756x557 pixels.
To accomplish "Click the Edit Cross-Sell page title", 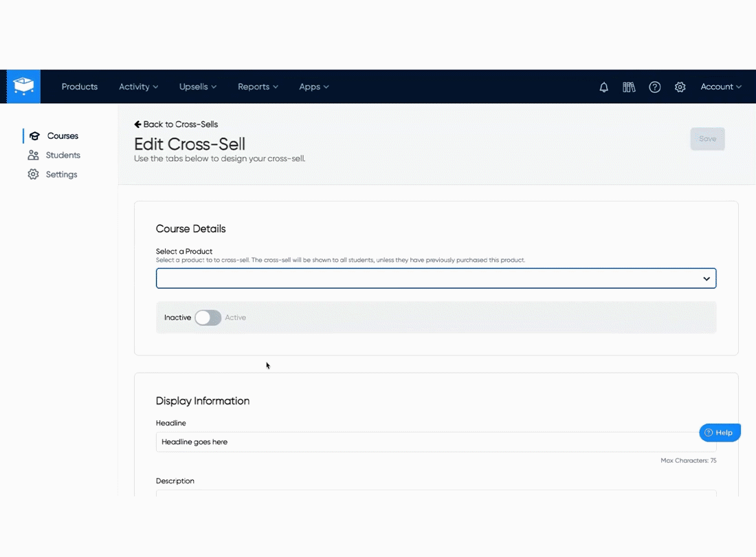I will tap(190, 144).
